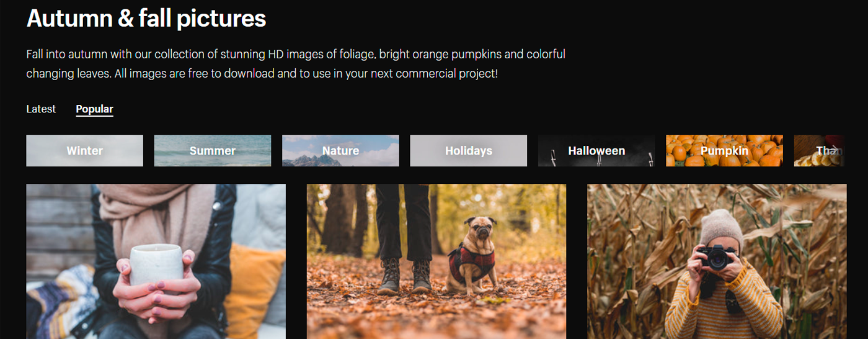Screen dimensions: 868x339
Task: Go to the Holidays category
Action: [469, 151]
